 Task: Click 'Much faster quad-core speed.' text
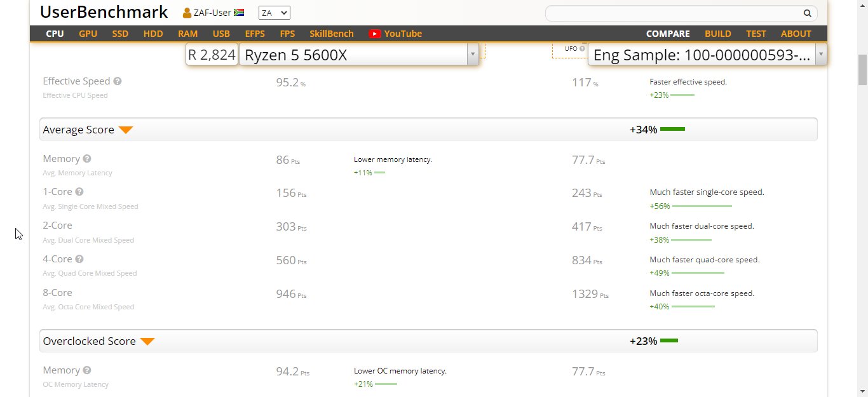tap(705, 259)
